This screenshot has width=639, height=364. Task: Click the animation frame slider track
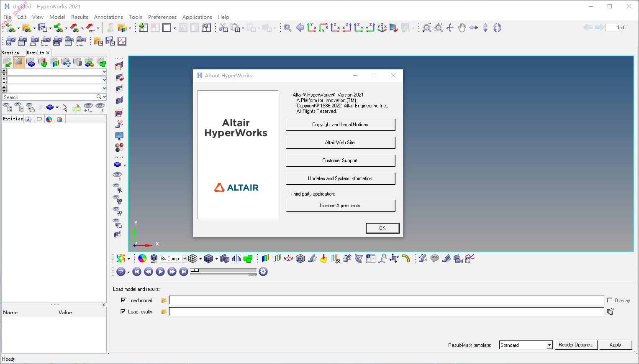click(223, 271)
